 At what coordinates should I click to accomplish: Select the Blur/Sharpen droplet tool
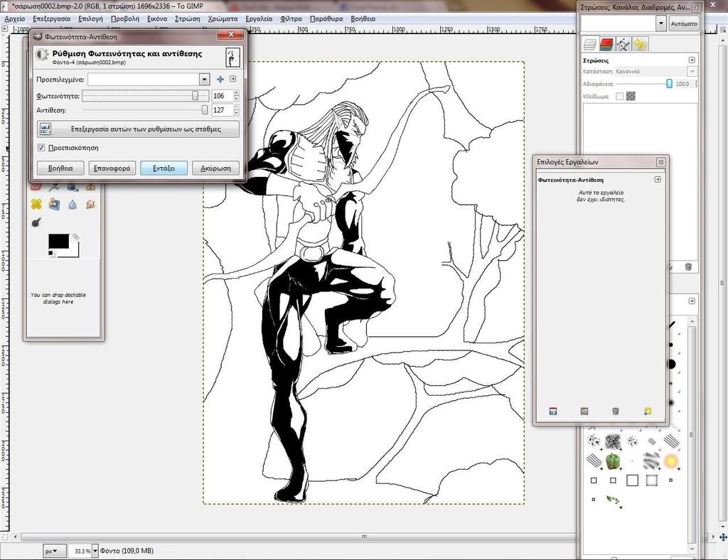[x=73, y=204]
